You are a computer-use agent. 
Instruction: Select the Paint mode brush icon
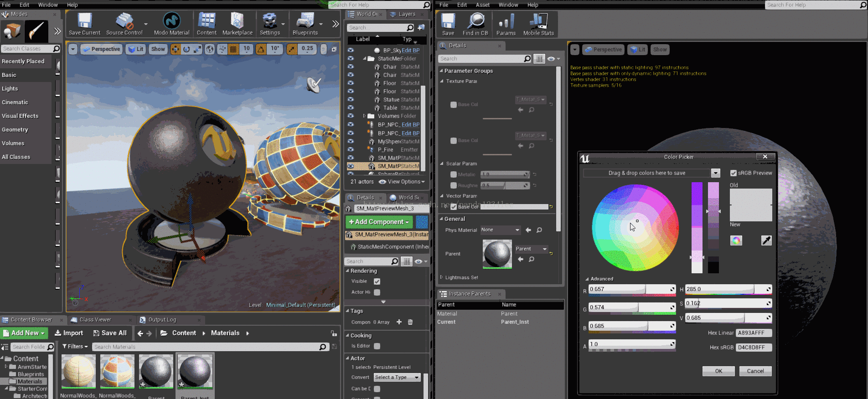pos(36,31)
